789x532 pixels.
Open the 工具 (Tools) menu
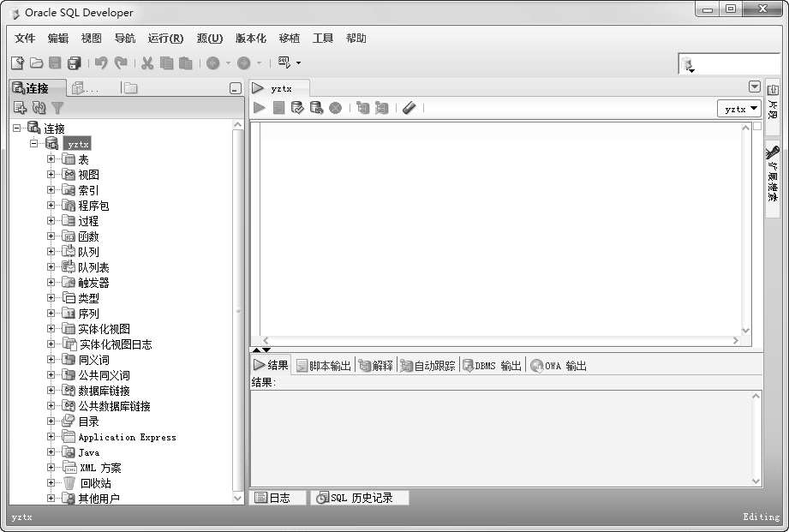pos(323,39)
